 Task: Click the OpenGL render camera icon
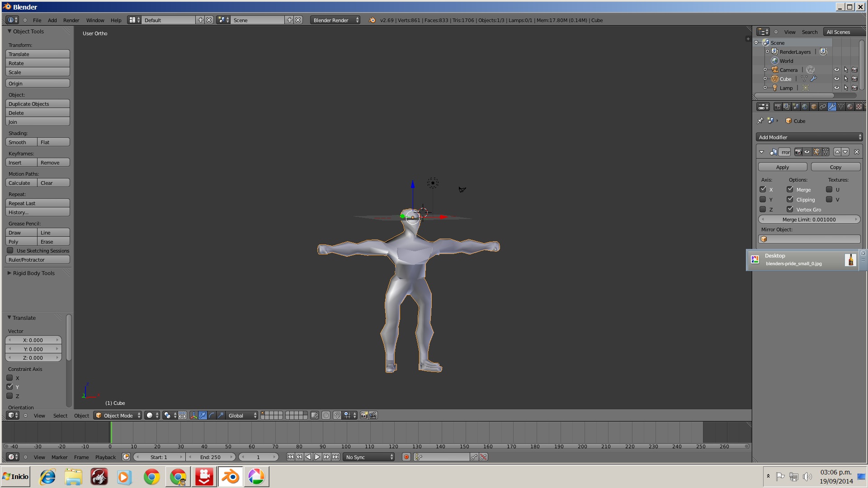364,416
